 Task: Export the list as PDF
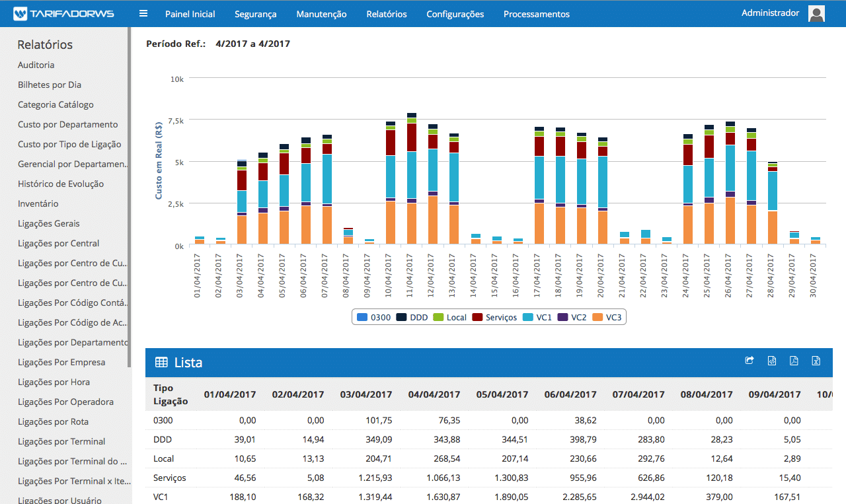tap(794, 361)
